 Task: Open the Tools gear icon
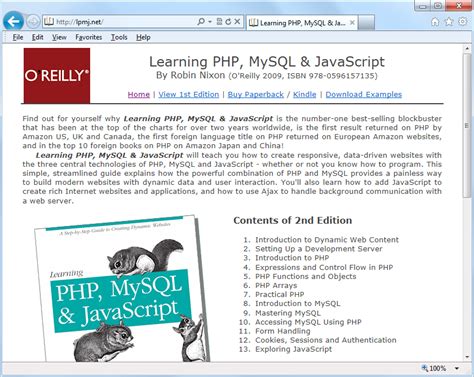click(x=463, y=22)
